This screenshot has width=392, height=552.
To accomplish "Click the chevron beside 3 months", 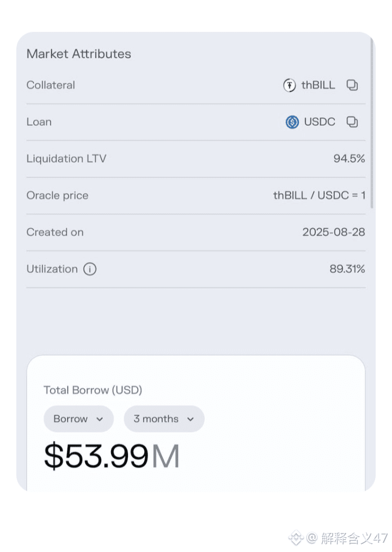I will click(191, 419).
